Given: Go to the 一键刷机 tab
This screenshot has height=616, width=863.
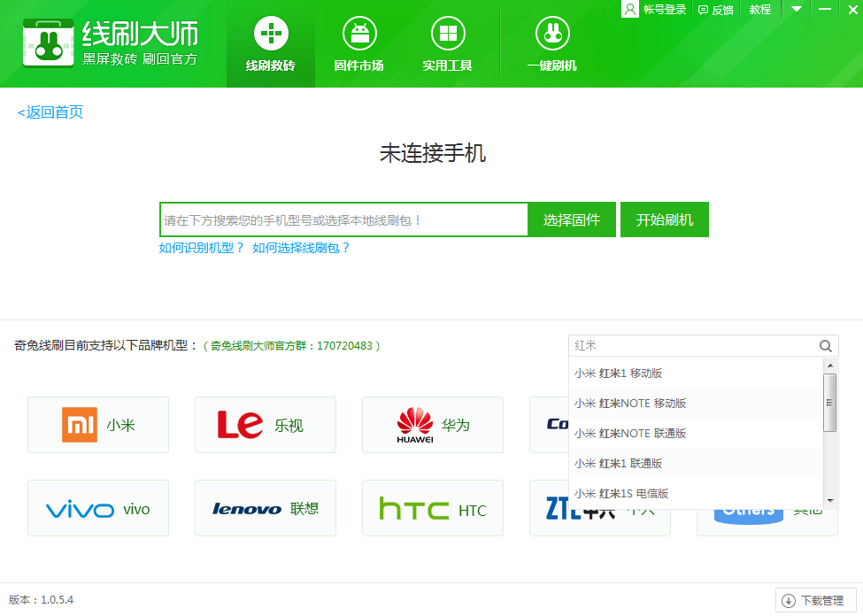Looking at the screenshot, I should click(x=552, y=44).
